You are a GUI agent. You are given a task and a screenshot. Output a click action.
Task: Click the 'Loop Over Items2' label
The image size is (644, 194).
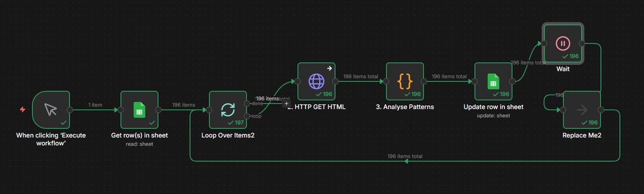pos(228,135)
